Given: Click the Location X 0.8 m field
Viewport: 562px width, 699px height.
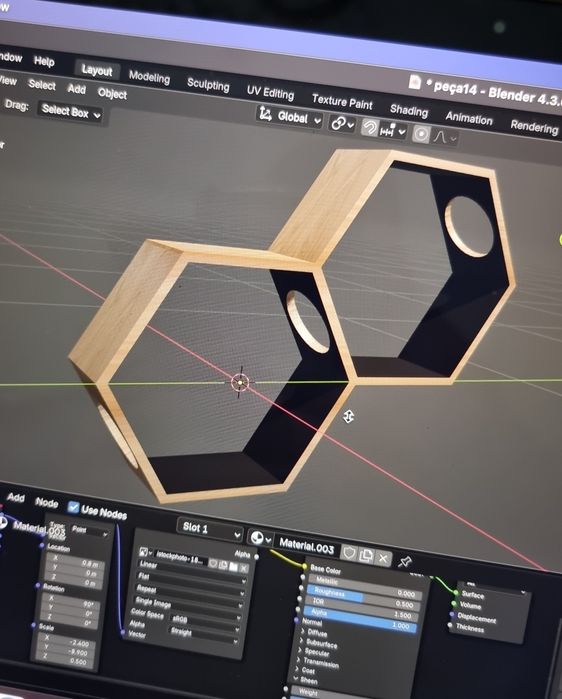Looking at the screenshot, I should [x=75, y=560].
